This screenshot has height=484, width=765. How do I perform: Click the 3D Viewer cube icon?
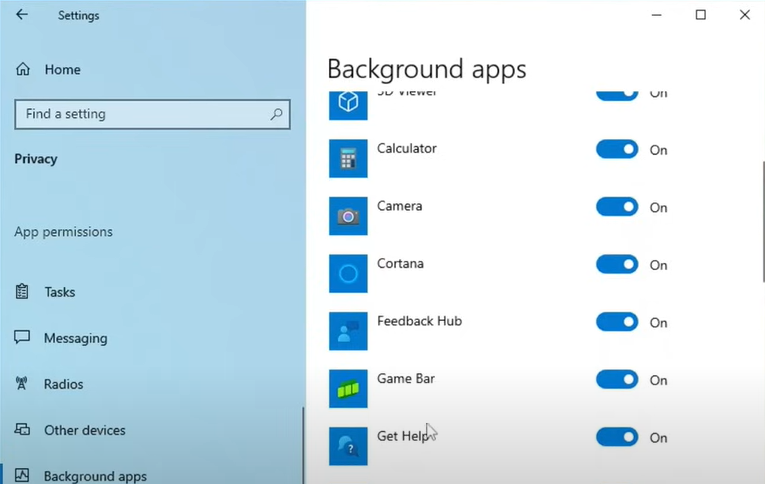click(348, 104)
